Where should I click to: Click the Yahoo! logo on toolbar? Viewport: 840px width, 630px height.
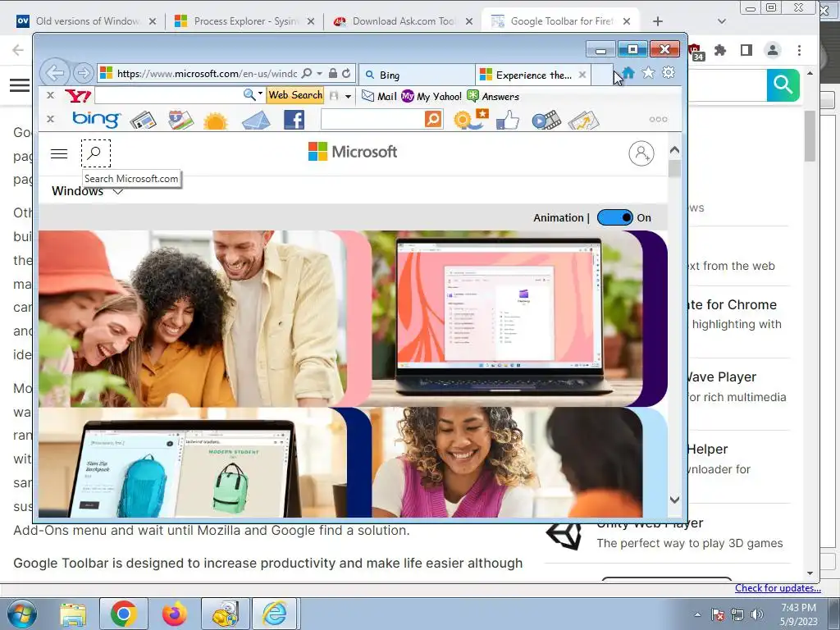[78, 96]
